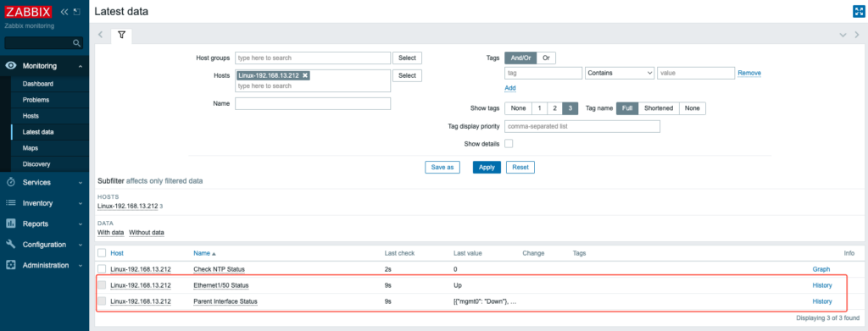
Task: Open Maps in Monitoring menu
Action: click(30, 148)
